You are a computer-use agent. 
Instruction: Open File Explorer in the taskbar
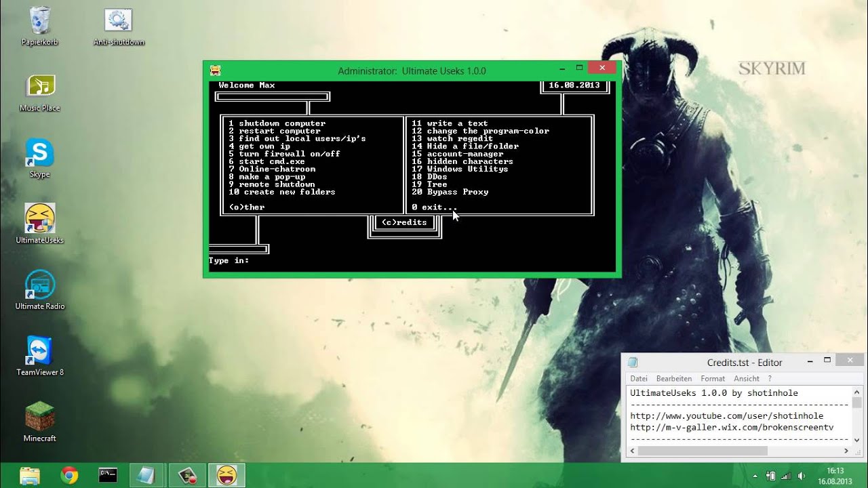[x=30, y=475]
